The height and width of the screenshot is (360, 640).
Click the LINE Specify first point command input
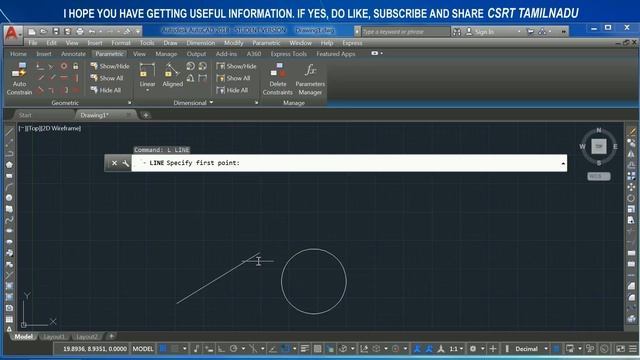[349, 163]
